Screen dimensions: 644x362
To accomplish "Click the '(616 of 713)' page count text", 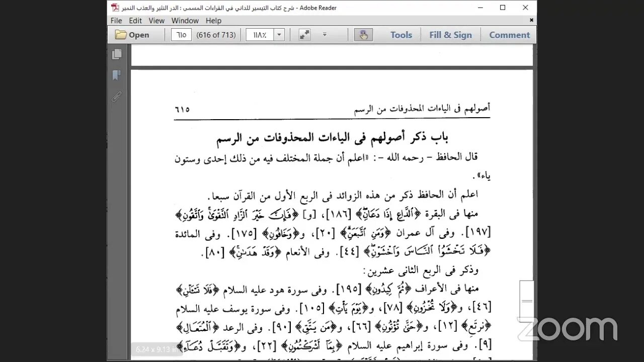I will [x=216, y=35].
